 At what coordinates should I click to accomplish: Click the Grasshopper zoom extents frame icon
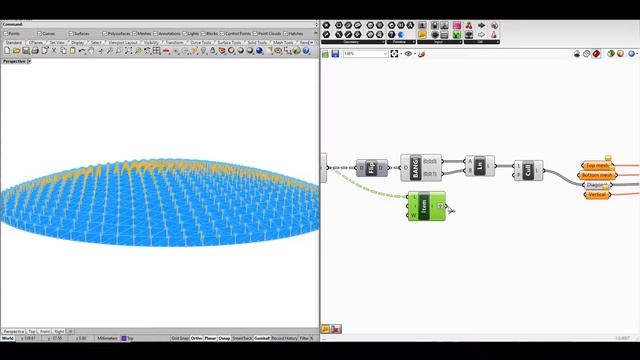pyautogui.click(x=394, y=54)
